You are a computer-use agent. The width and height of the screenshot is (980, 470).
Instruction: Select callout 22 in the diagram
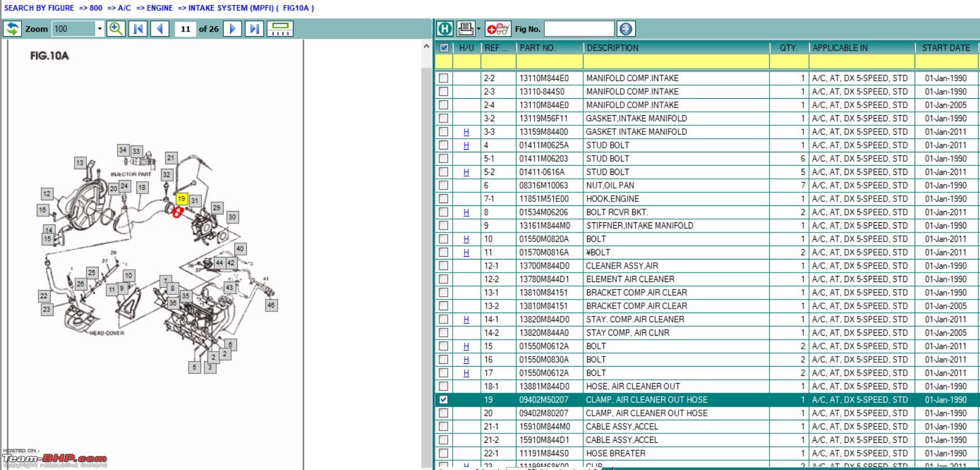click(44, 296)
